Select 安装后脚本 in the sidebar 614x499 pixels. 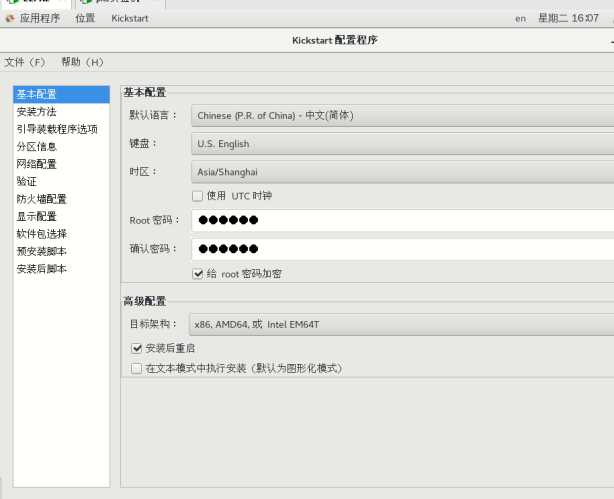[x=61, y=269]
